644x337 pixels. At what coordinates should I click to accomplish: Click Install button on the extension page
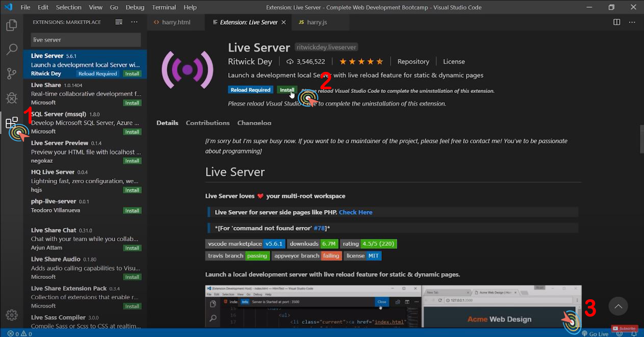pos(287,90)
